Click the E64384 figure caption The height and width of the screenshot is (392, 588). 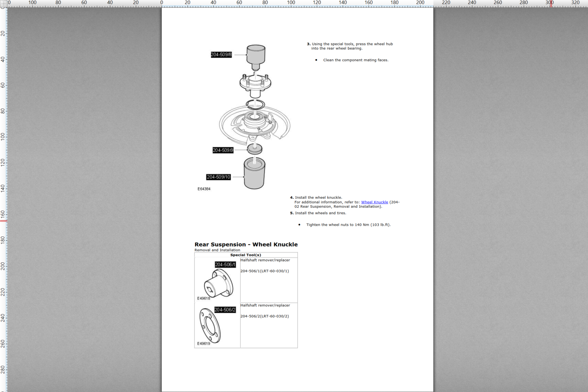[x=204, y=189]
